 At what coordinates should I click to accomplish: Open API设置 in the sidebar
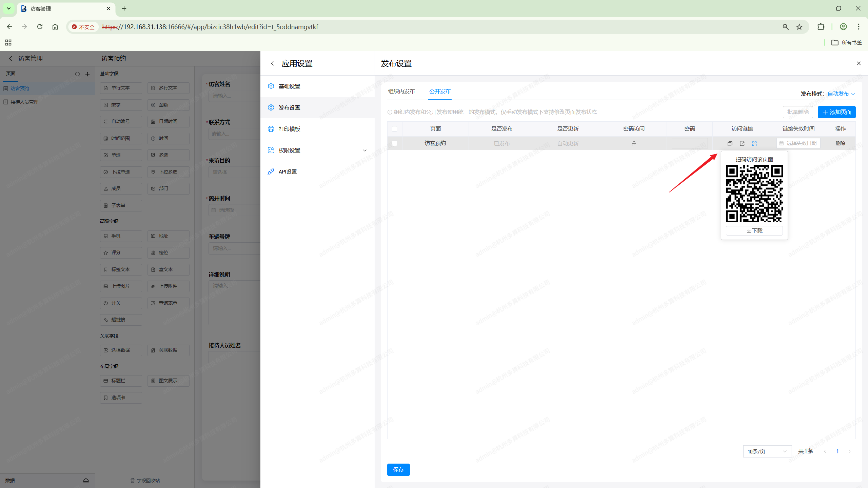pos(288,171)
